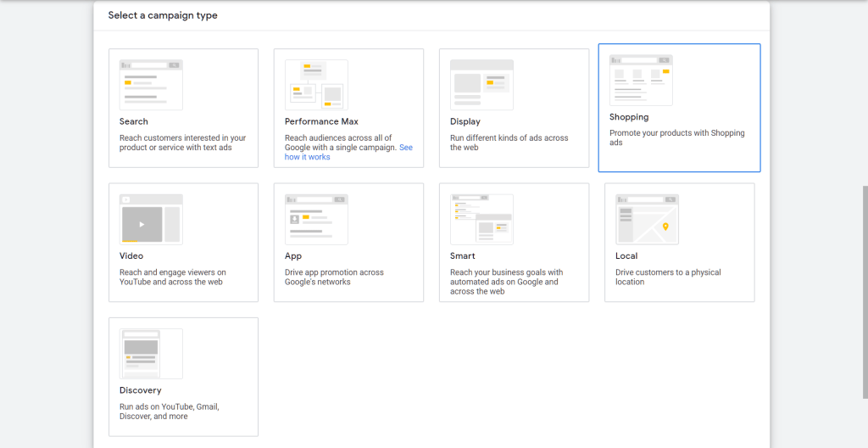Click the "Display" campaign title label

coord(465,121)
